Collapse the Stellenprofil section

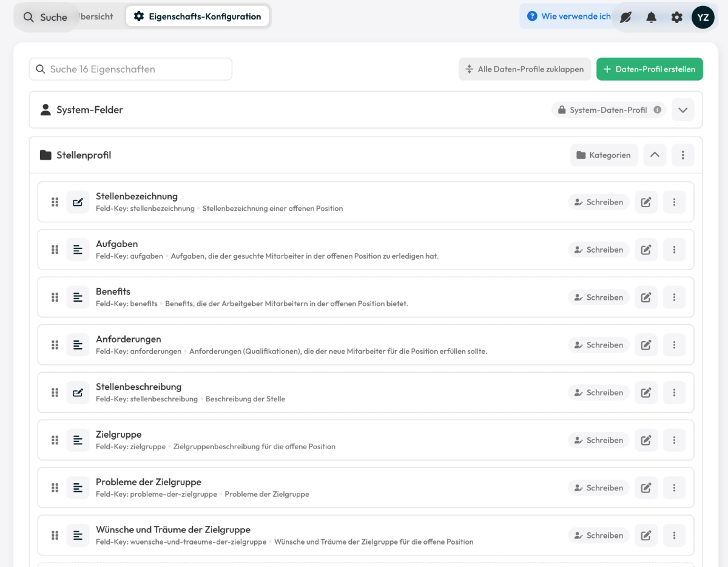pyautogui.click(x=655, y=155)
